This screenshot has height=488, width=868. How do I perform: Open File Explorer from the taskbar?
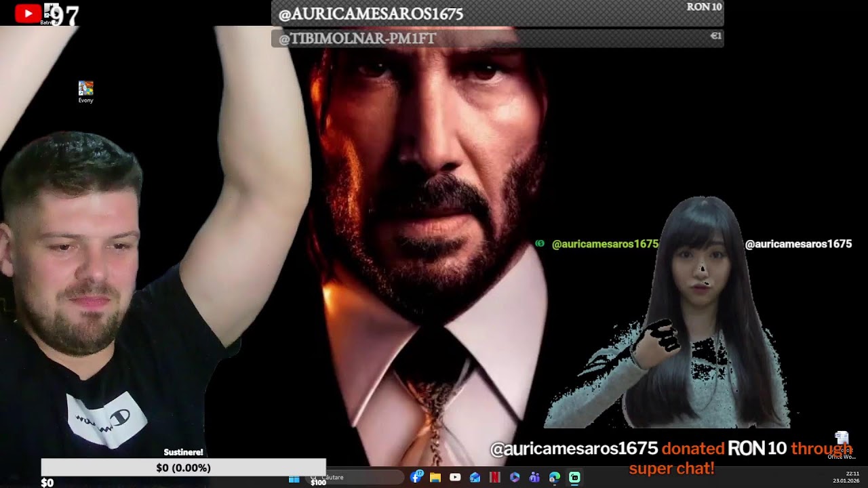435,478
